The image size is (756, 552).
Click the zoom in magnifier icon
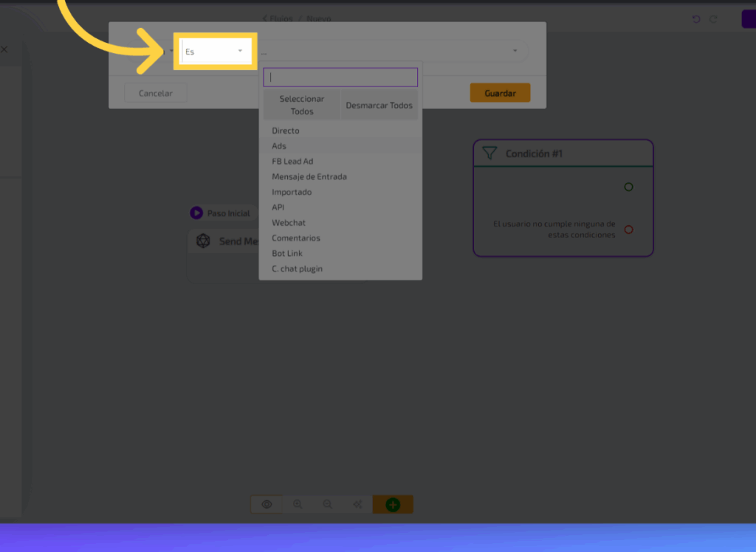298,505
